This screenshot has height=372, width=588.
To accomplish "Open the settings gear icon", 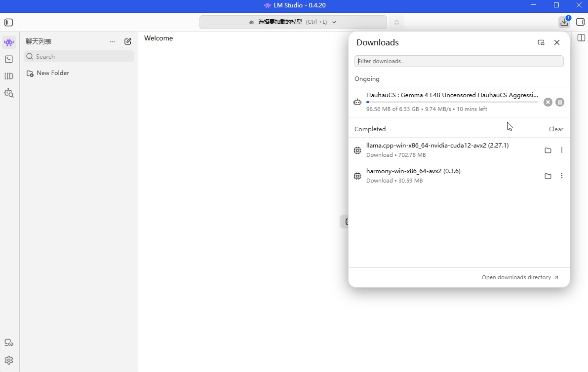I will 9,360.
